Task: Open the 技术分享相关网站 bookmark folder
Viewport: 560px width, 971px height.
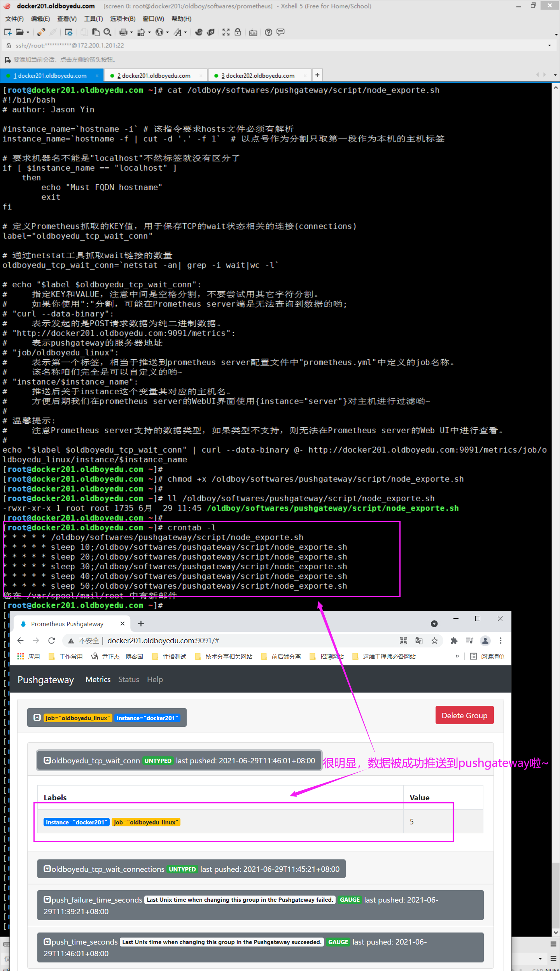Action: pos(224,656)
